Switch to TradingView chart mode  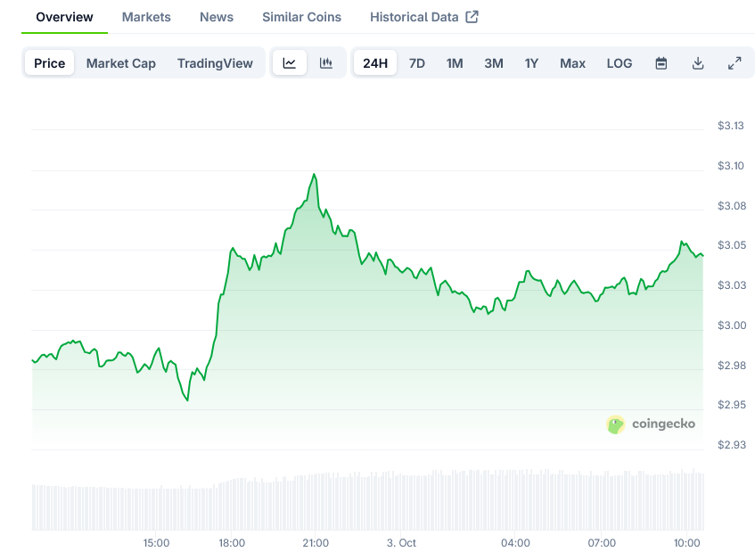[x=215, y=63]
